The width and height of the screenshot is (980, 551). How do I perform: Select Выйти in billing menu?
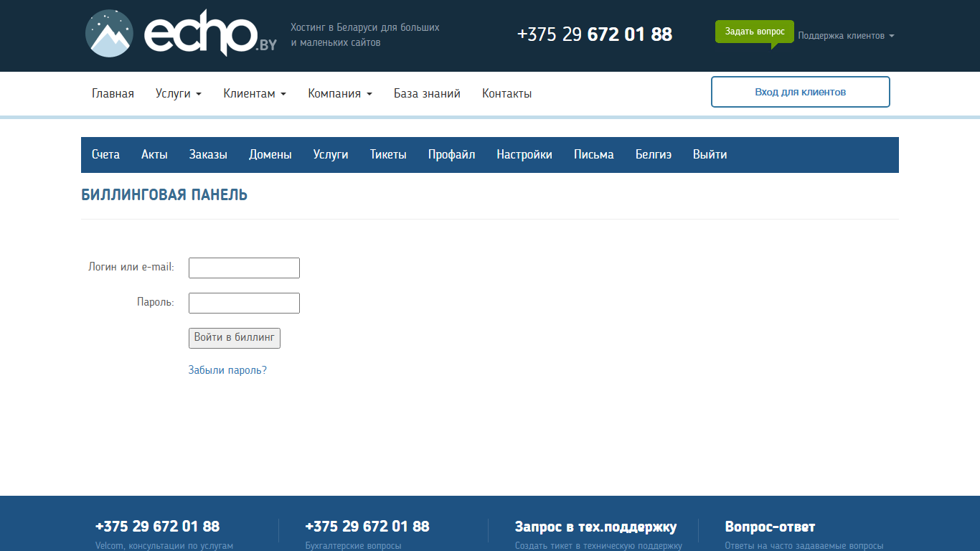tap(710, 155)
